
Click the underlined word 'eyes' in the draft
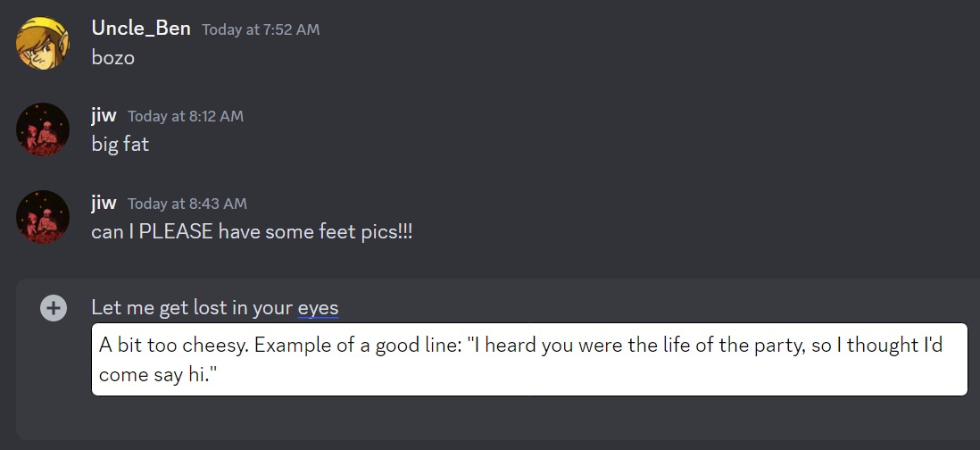tap(318, 308)
